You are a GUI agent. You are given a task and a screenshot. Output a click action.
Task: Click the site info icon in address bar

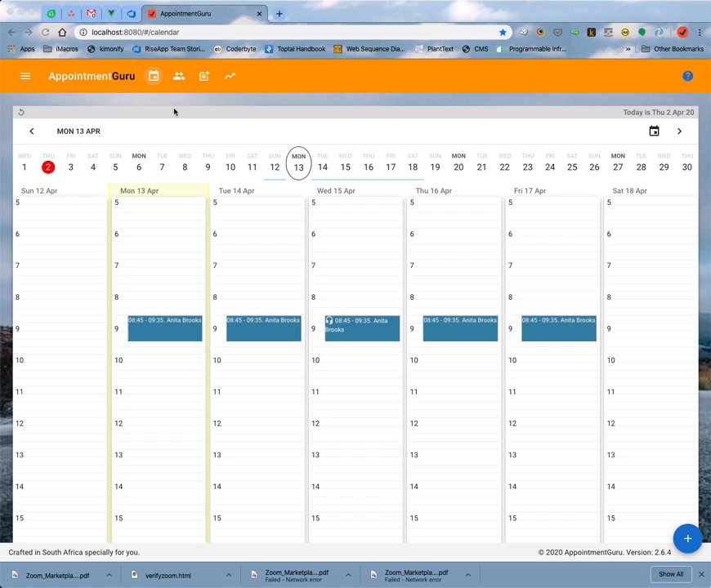[83, 32]
